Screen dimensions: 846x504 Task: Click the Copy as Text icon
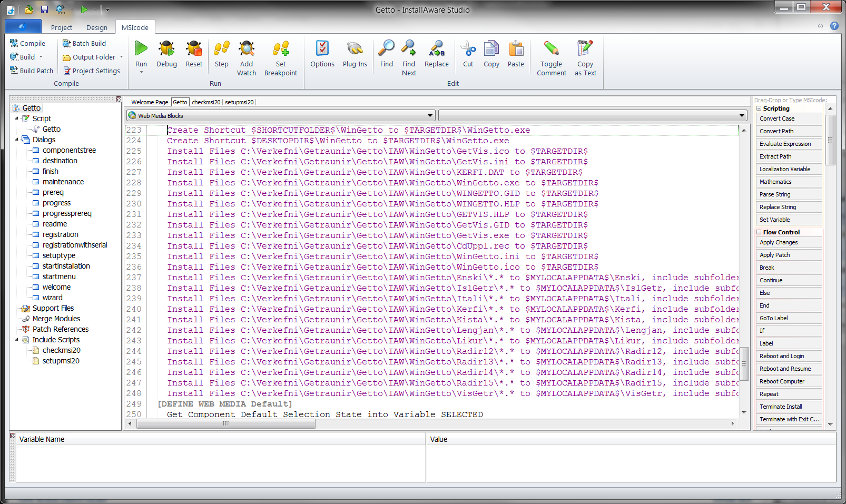(x=585, y=49)
